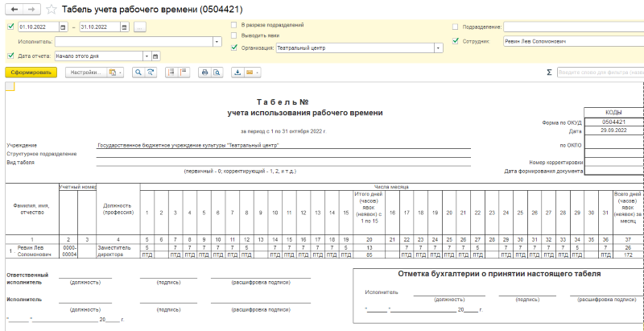This screenshot has width=644, height=331.
Task: Select 'Числа месяца' header cell
Action: [x=391, y=187]
